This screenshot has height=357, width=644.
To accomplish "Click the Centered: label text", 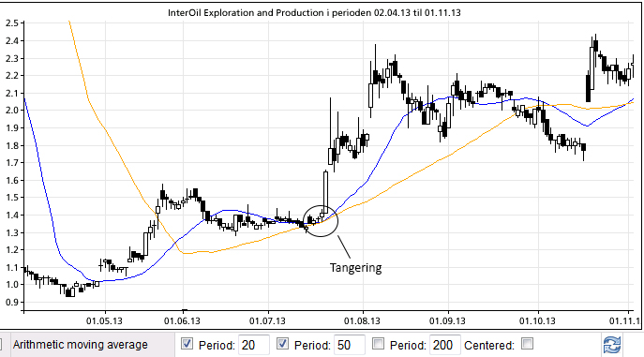I will pyautogui.click(x=489, y=346).
